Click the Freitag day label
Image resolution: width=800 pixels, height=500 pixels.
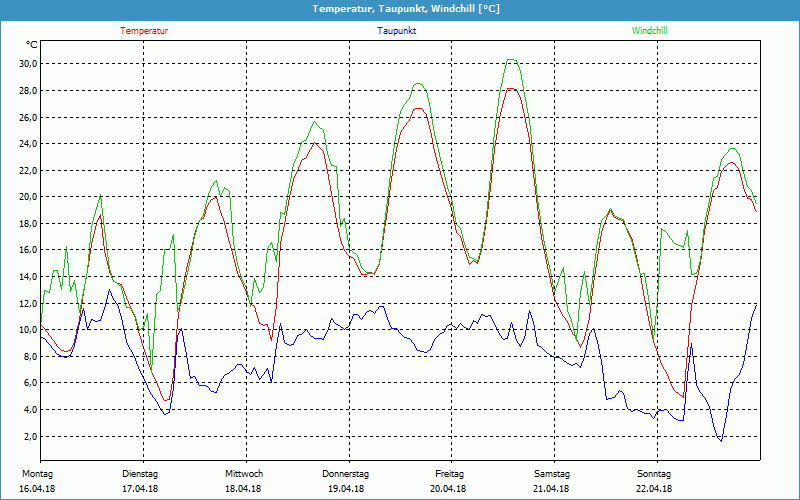tap(449, 474)
